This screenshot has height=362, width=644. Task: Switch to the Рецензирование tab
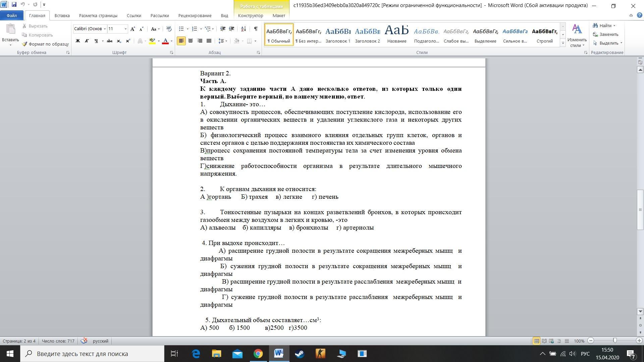tap(195, 15)
